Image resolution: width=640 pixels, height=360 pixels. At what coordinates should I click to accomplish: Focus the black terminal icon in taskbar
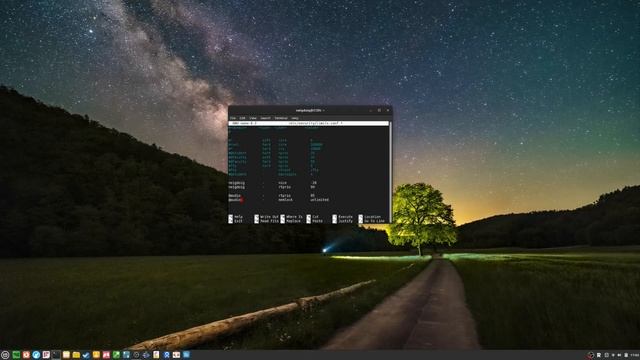click(56, 355)
